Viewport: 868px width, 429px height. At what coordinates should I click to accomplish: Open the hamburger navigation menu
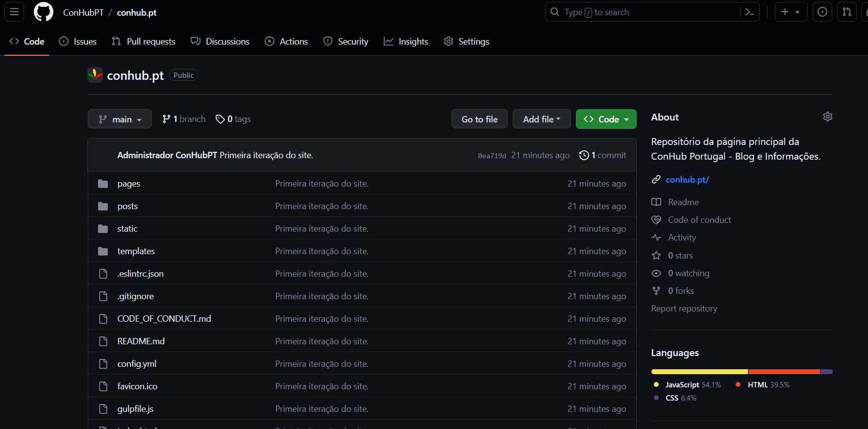coord(14,12)
